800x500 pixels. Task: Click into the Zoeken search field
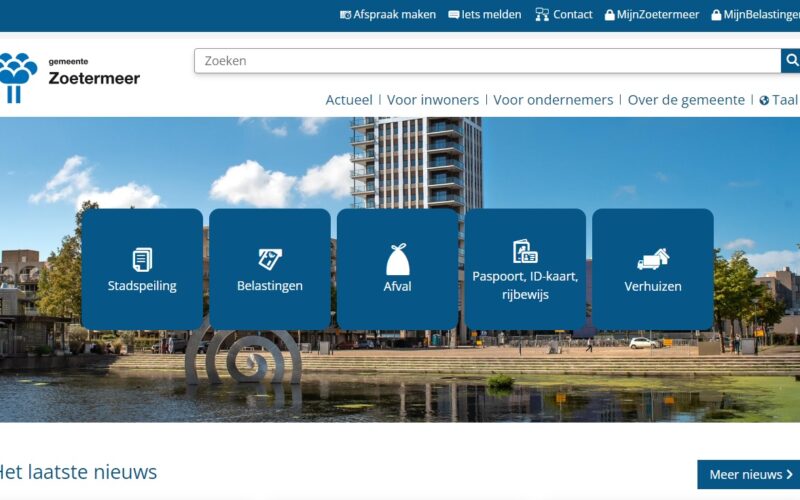[x=486, y=61]
